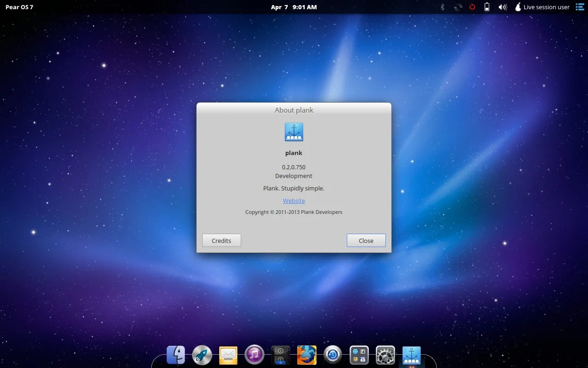Open the volume speaker indicator
Screen dimensions: 588x368
(503, 7)
